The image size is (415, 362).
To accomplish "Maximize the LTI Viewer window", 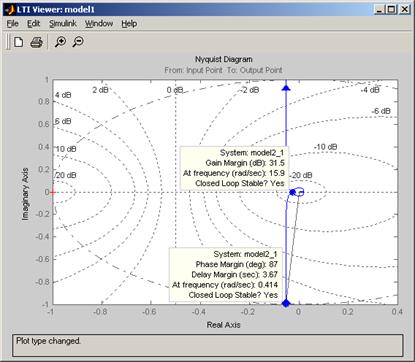I will pos(391,9).
